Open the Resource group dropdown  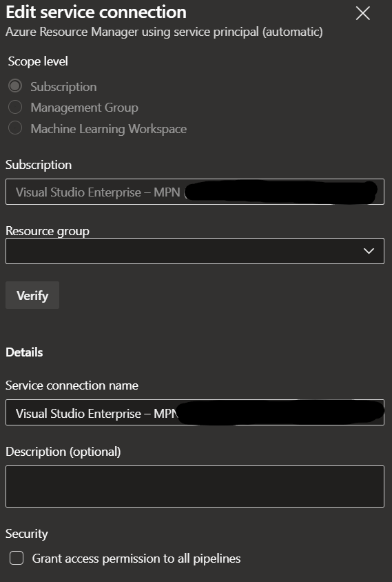[x=195, y=251]
